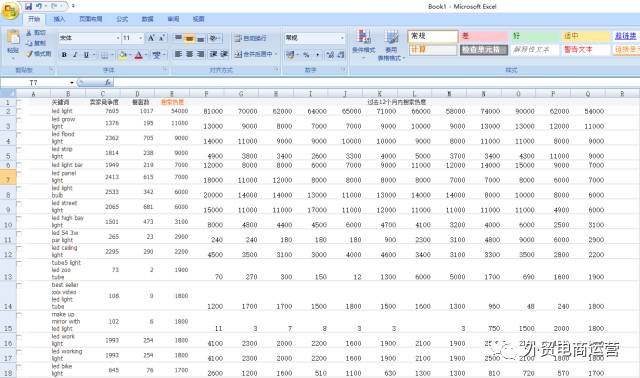This screenshot has width=640, height=378.
Task: Tick the checkbox in led street light row
Action: tap(19, 203)
